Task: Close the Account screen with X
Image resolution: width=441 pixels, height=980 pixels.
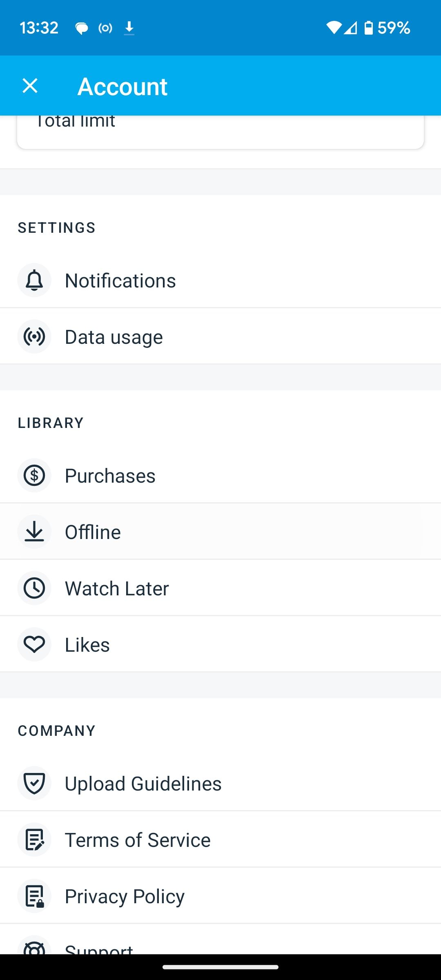Action: 30,86
